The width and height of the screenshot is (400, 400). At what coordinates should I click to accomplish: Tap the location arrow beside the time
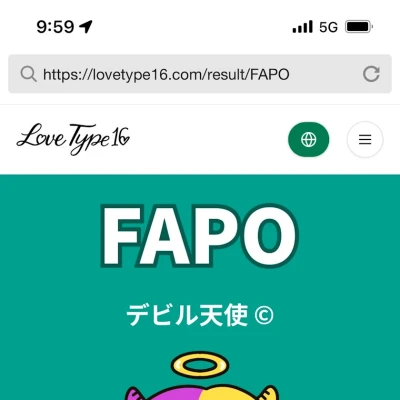[86, 27]
